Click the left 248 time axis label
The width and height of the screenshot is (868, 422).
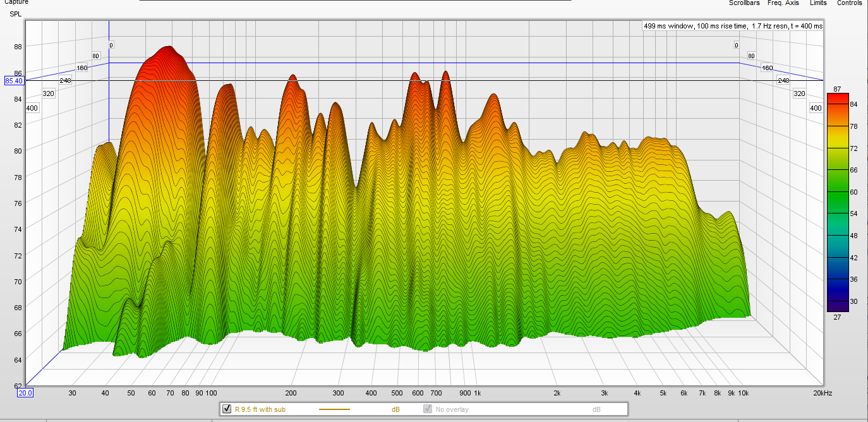point(66,80)
